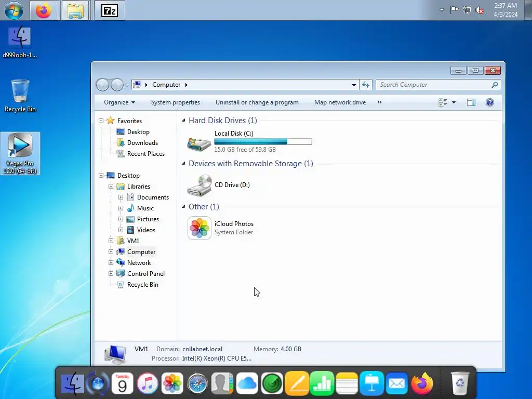The width and height of the screenshot is (532, 399).
Task: Select the Recycle Bin desktop icon
Action: tap(20, 96)
